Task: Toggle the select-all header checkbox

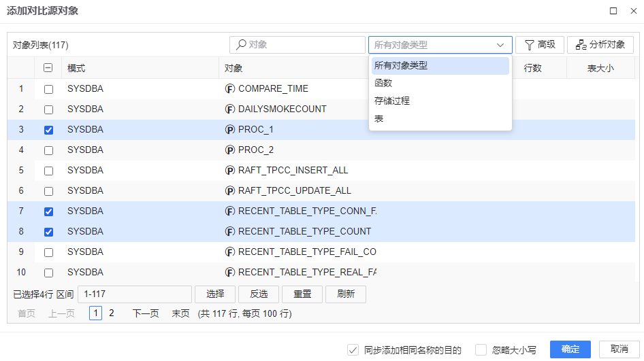Action: point(48,68)
